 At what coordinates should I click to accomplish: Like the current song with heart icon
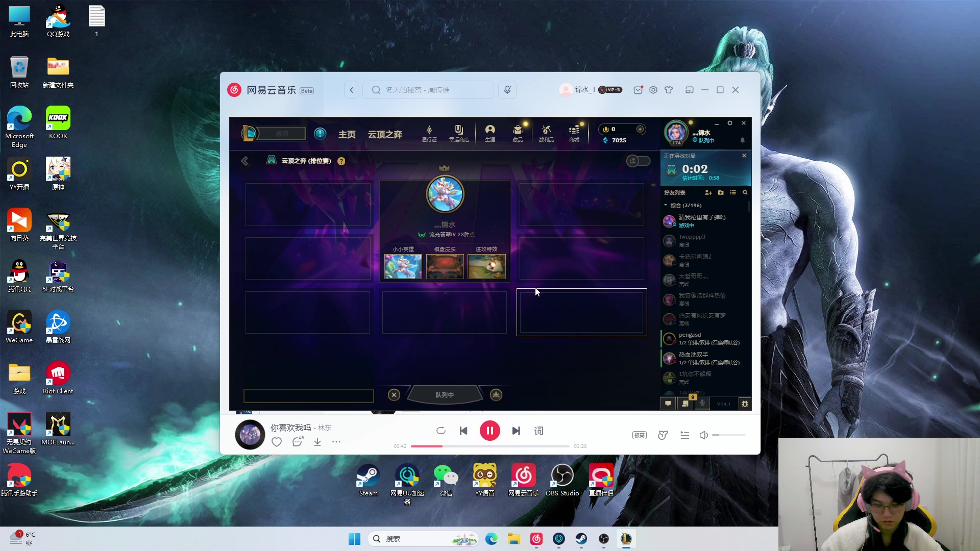(x=277, y=442)
